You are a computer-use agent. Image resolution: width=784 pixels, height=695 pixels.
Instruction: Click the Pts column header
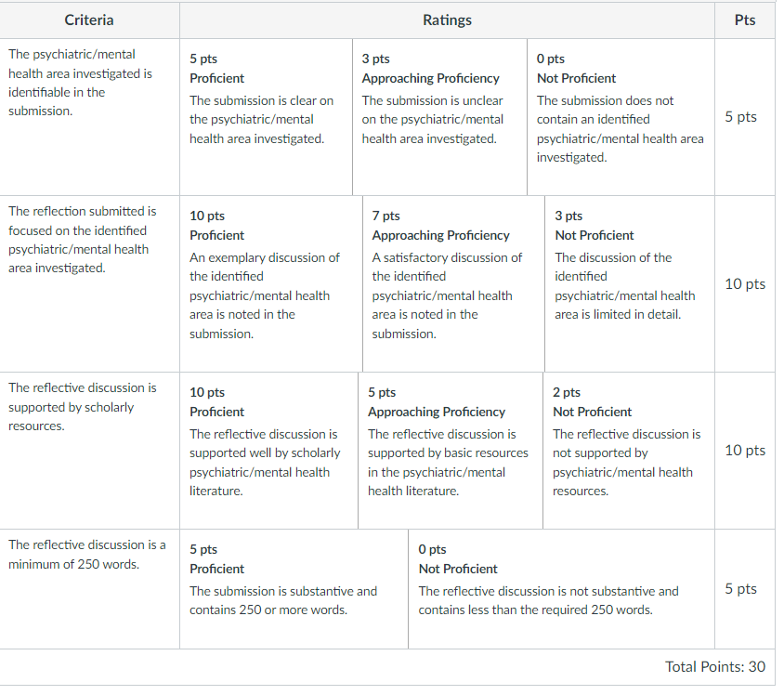745,20
